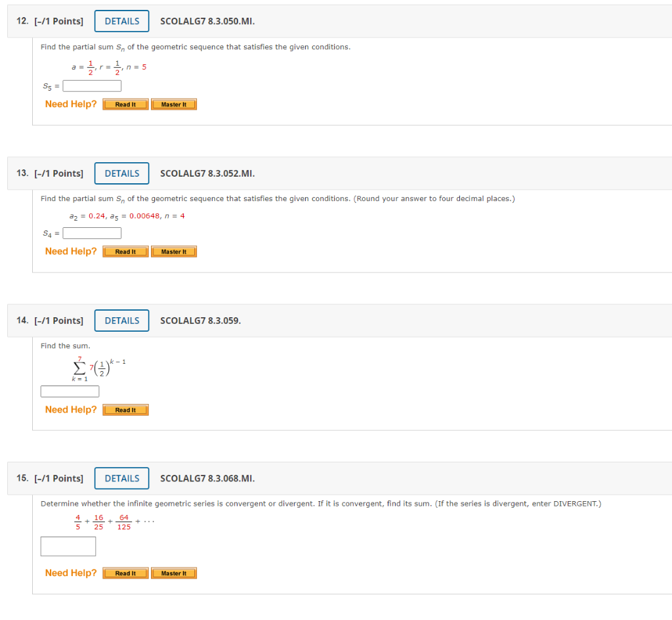Screen dimensions: 672x620
Task: Click Need Help? on question 15
Action: coord(70,572)
